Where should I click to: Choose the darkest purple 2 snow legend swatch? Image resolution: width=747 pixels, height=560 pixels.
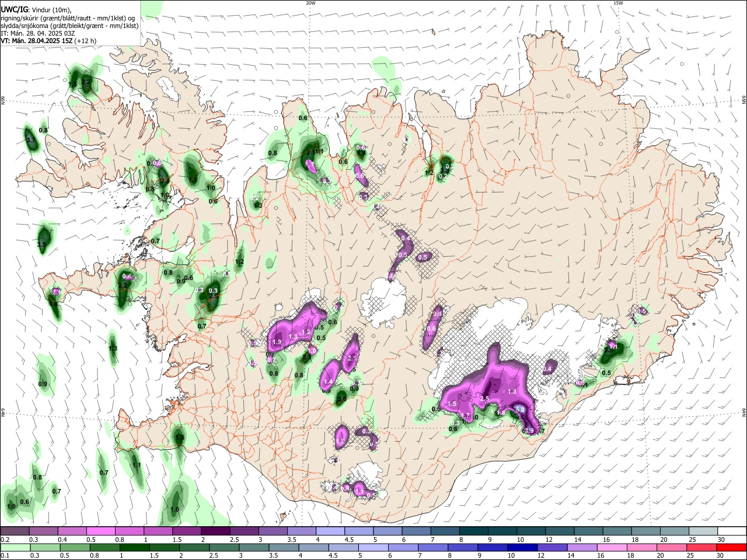(215, 531)
